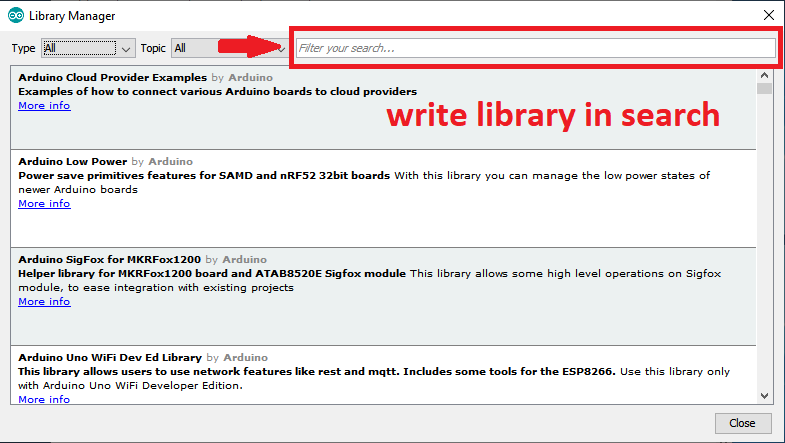Viewport: 785px width, 443px height.
Task: Click the scrollbar up arrow
Action: (x=764, y=75)
